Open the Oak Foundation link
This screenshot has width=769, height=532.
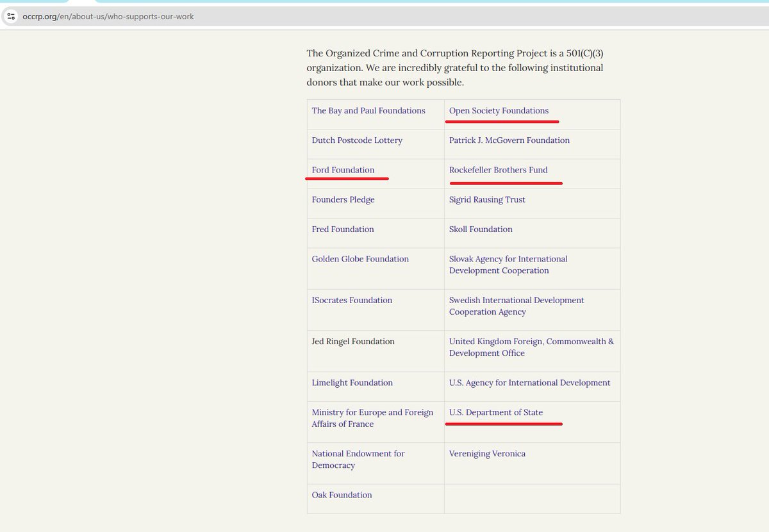[342, 495]
